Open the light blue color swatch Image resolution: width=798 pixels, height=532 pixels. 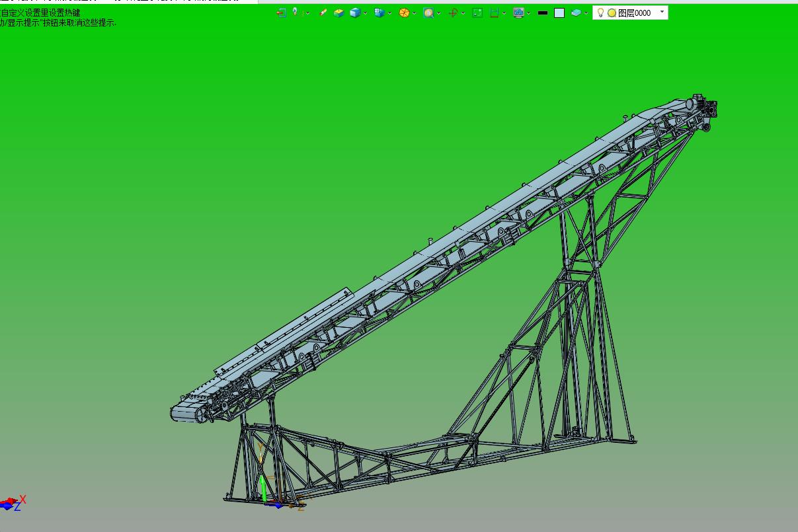559,13
